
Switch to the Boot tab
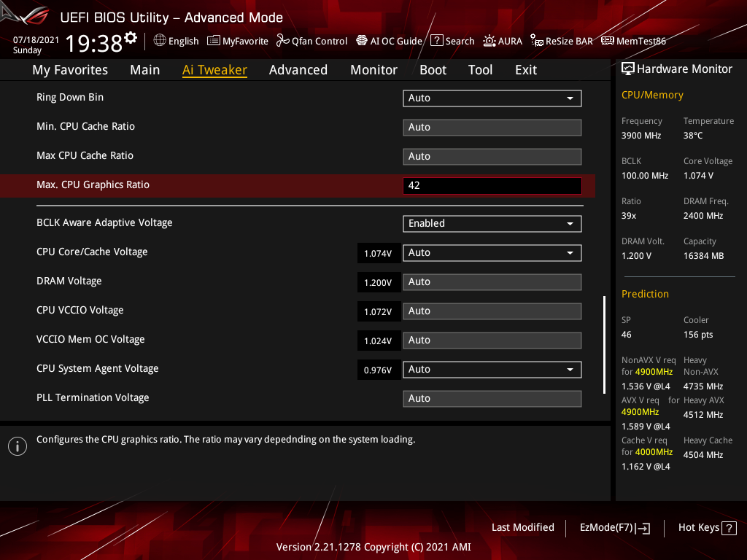[x=433, y=69]
